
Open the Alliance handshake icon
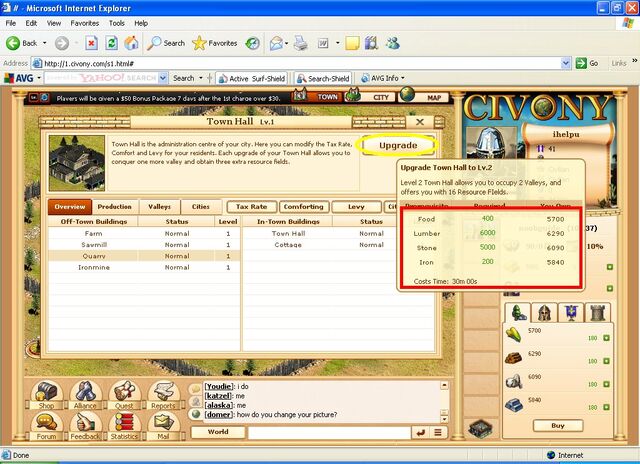85,391
